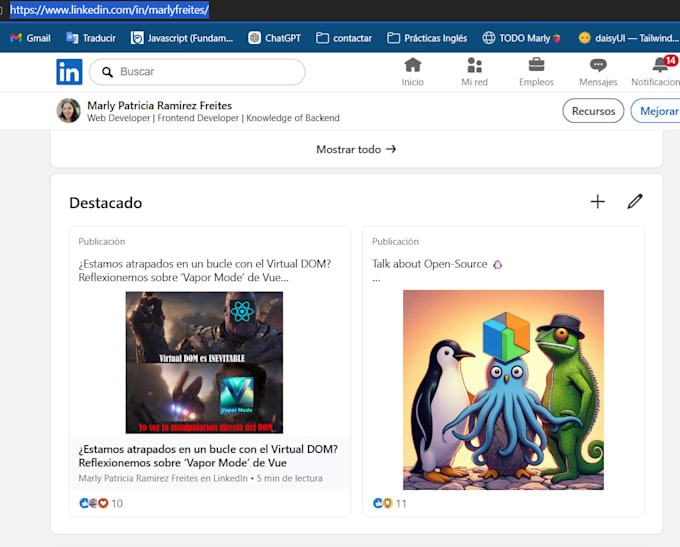The image size is (680, 547).
Task: Open the Traducir bookmark
Action: [91, 38]
